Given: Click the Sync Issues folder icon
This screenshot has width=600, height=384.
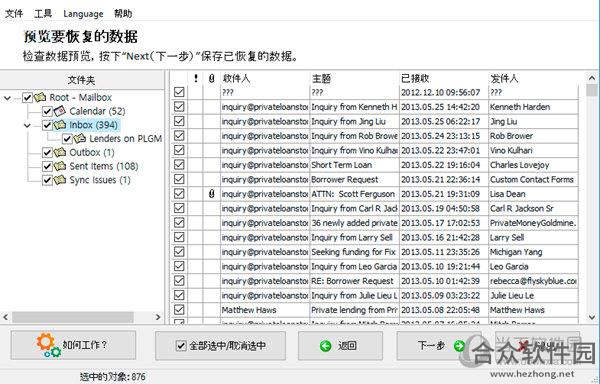Looking at the screenshot, I should point(60,180).
